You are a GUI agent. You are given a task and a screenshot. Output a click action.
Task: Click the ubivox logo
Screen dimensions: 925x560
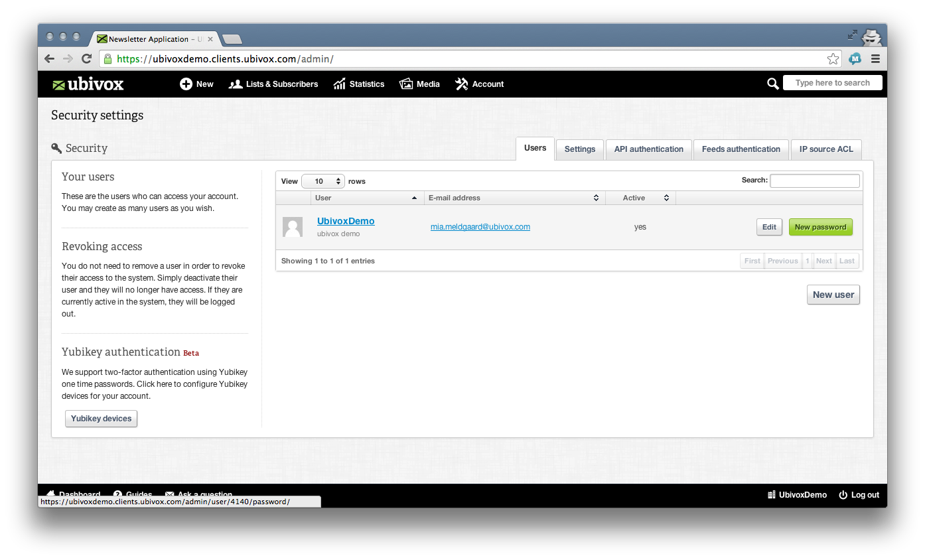(88, 84)
